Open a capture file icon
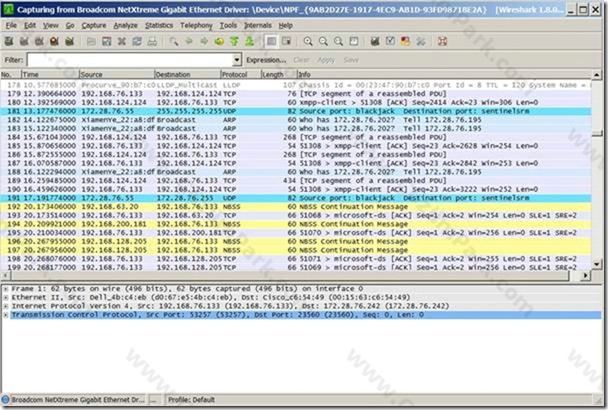This screenshot has height=410, width=608. pos(92,41)
